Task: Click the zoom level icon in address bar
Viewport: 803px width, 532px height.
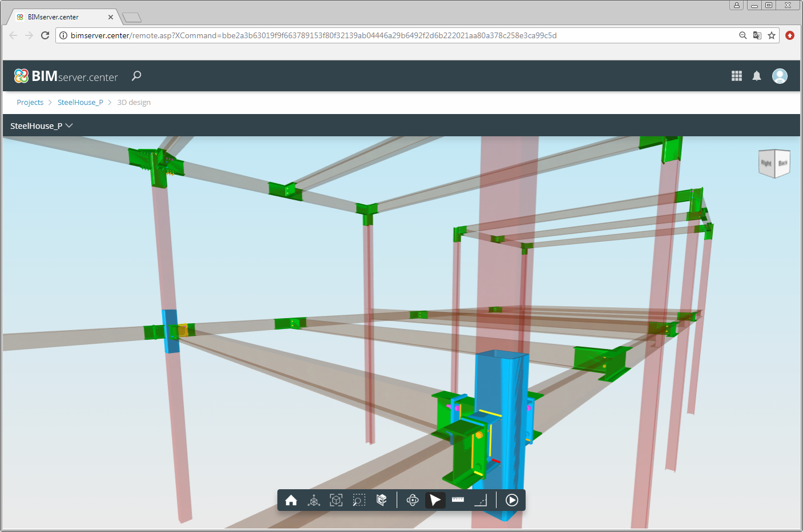Action: coord(743,35)
